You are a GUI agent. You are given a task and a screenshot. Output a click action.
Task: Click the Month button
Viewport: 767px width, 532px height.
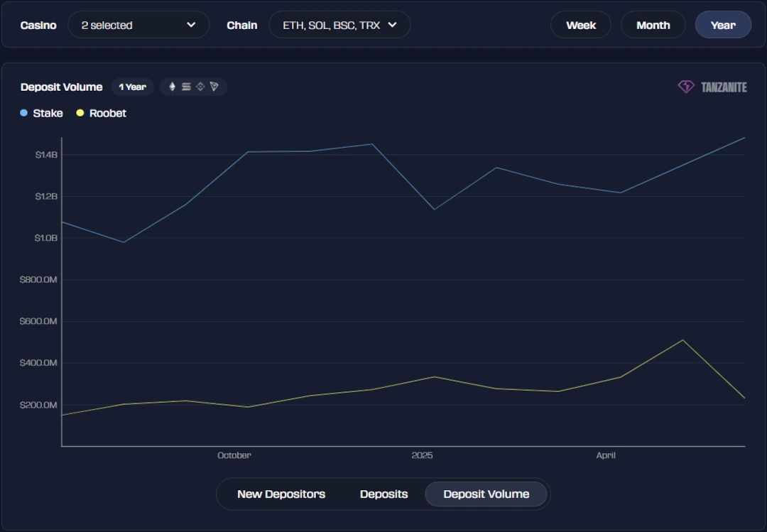click(653, 24)
